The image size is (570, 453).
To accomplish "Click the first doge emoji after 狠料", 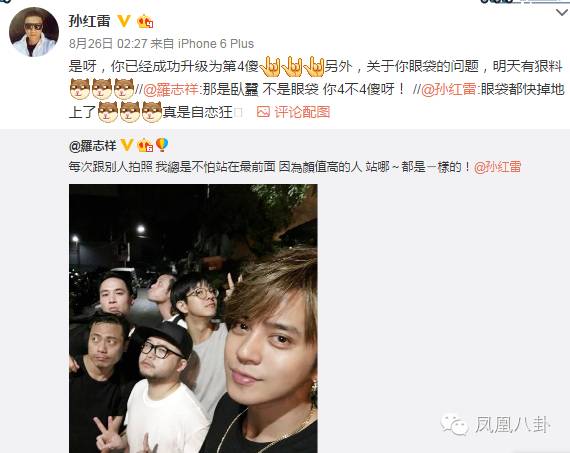I will tap(80, 89).
